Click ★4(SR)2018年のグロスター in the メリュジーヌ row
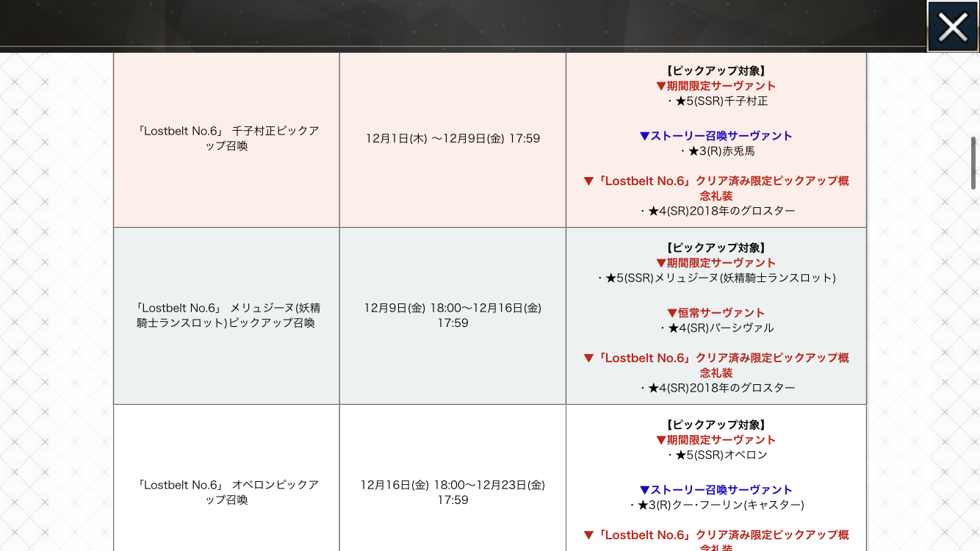This screenshot has height=551, width=980. (x=716, y=388)
